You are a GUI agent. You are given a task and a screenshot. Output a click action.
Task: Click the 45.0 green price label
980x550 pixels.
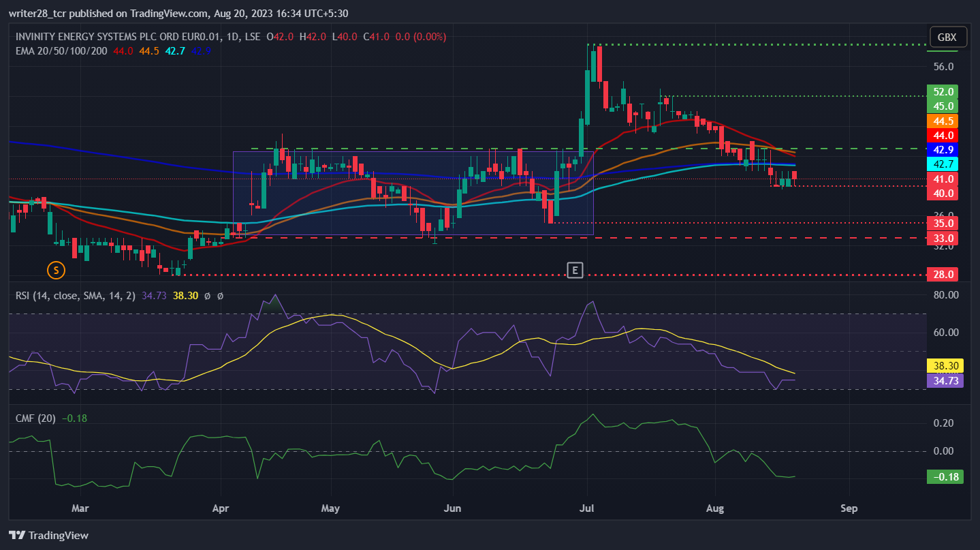tap(943, 106)
